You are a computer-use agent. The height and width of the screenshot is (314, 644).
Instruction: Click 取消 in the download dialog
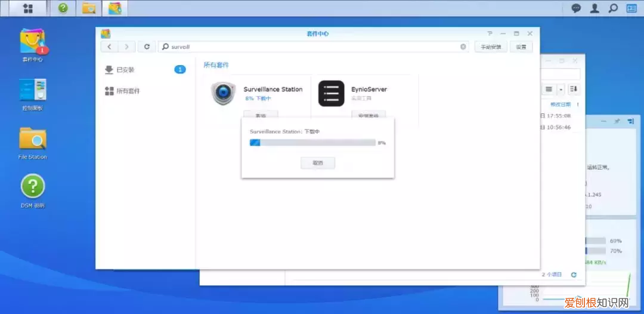click(318, 163)
